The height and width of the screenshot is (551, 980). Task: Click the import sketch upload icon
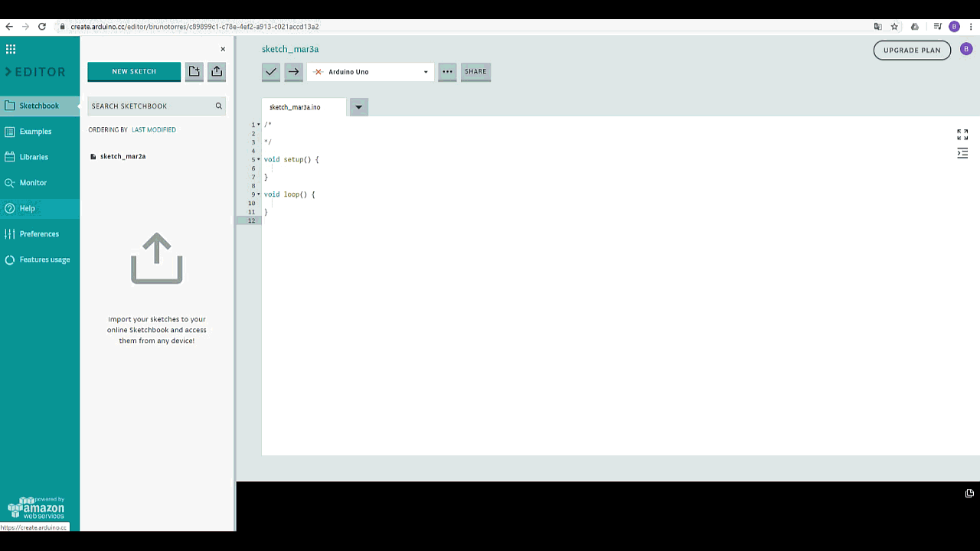tap(217, 71)
